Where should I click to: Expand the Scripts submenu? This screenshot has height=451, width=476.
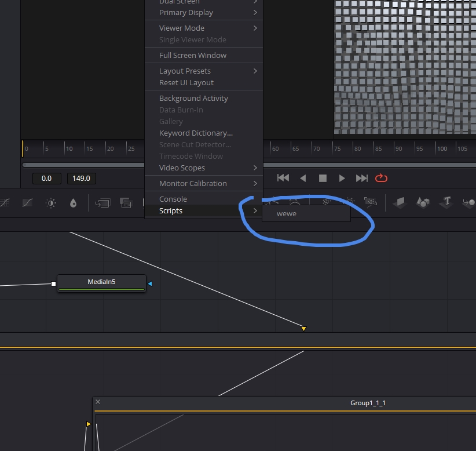coord(204,210)
